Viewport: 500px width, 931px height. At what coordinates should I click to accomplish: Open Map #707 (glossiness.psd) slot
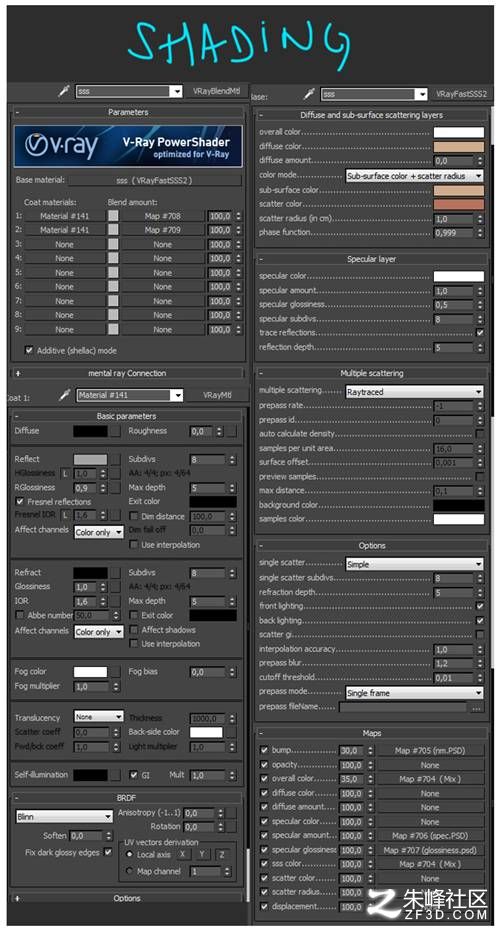(x=430, y=850)
